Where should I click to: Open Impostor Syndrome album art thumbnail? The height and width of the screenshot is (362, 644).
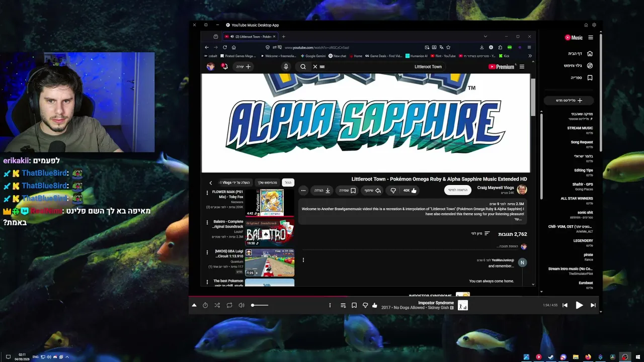(x=463, y=305)
